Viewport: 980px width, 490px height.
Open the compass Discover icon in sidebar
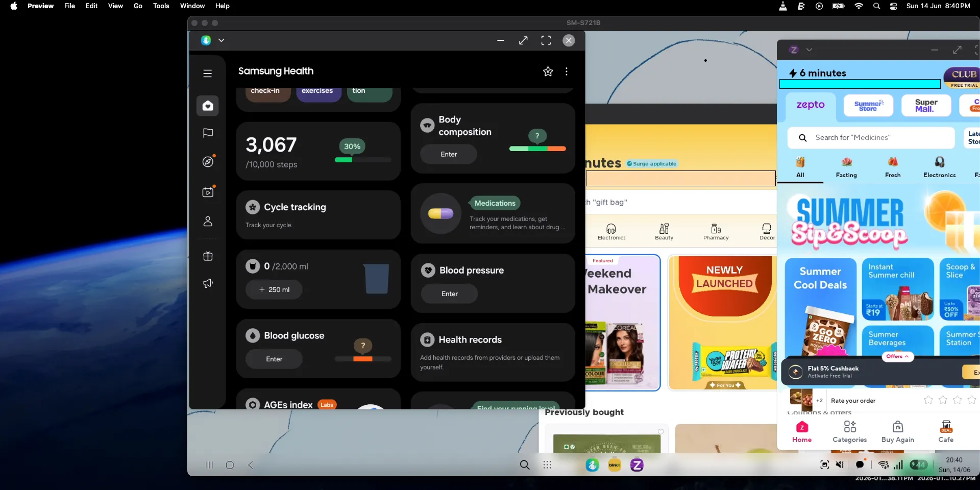coord(208,162)
